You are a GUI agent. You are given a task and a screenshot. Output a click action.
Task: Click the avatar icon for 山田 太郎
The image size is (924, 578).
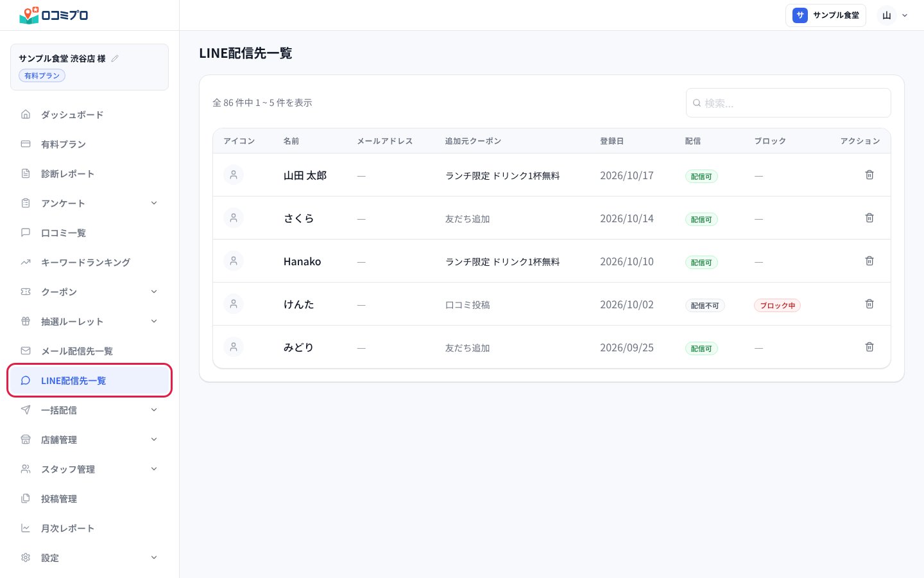click(234, 175)
